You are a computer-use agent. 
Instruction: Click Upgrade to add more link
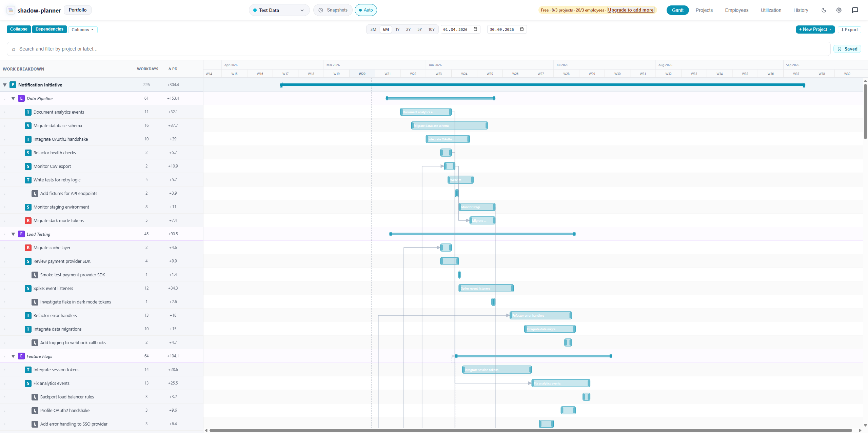pyautogui.click(x=631, y=10)
